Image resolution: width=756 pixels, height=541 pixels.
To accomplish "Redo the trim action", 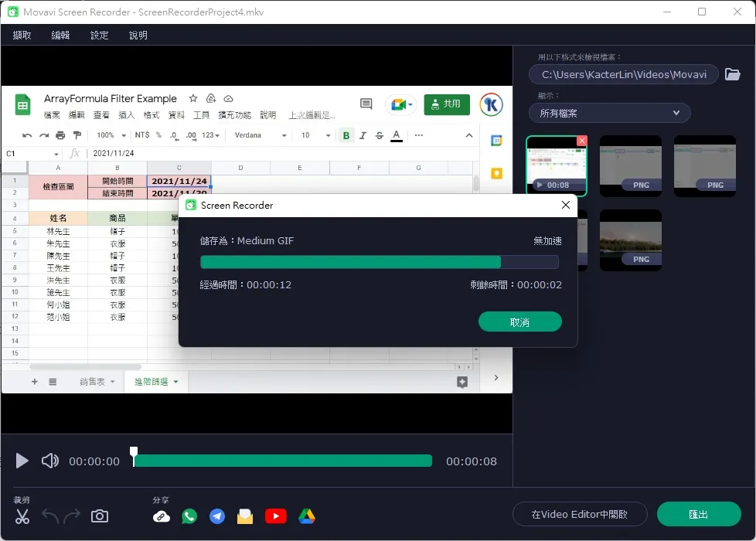I will [x=72, y=516].
